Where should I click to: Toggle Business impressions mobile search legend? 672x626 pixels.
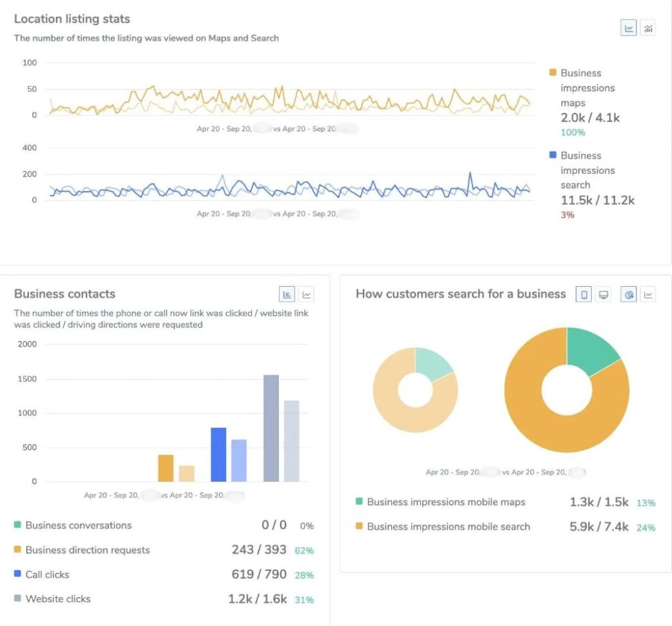coord(448,526)
